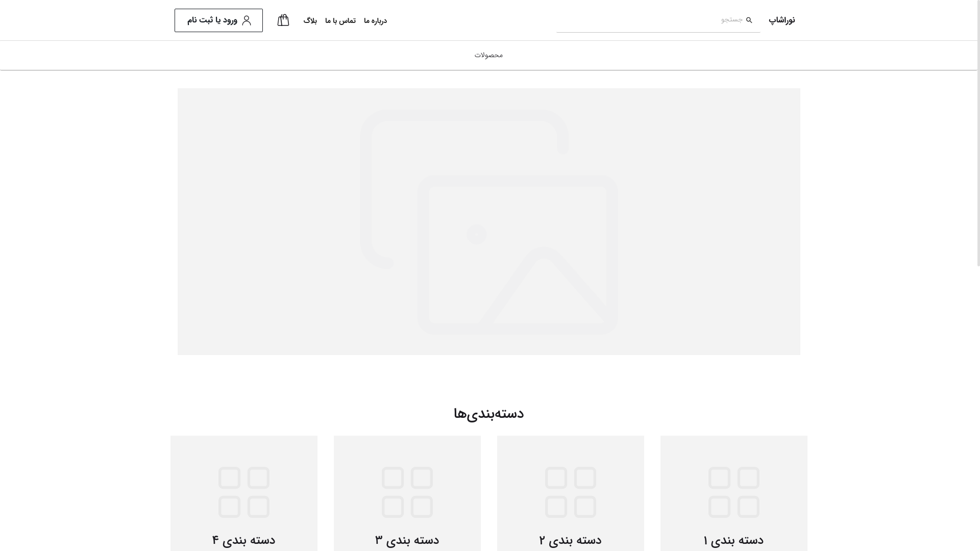Click the large banner placeholder image
The height and width of the screenshot is (551, 980).
[x=489, y=221]
